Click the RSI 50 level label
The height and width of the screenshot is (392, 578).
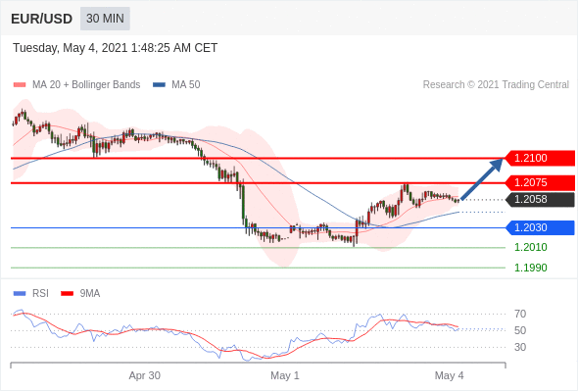[x=520, y=330]
